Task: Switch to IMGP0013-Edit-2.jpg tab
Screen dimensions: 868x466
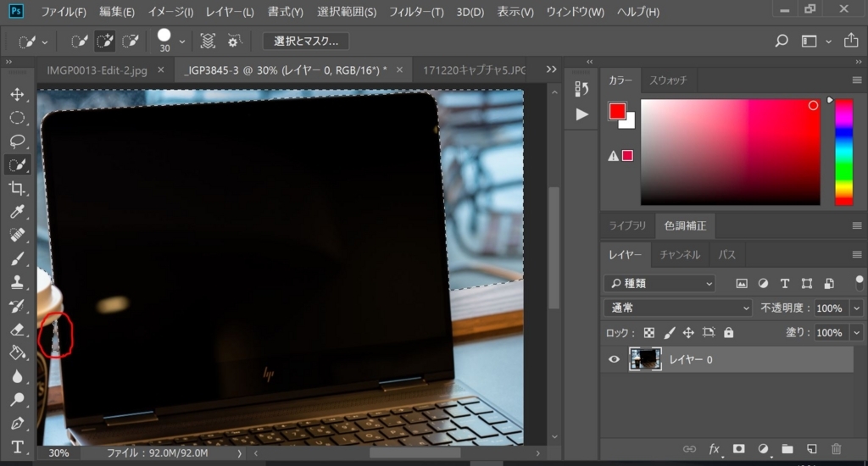Action: [97, 70]
